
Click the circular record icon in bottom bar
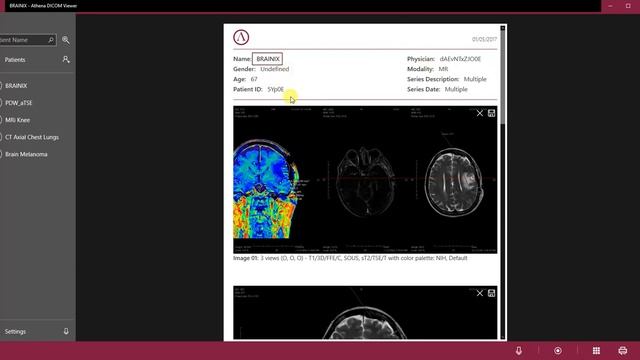[x=558, y=351]
